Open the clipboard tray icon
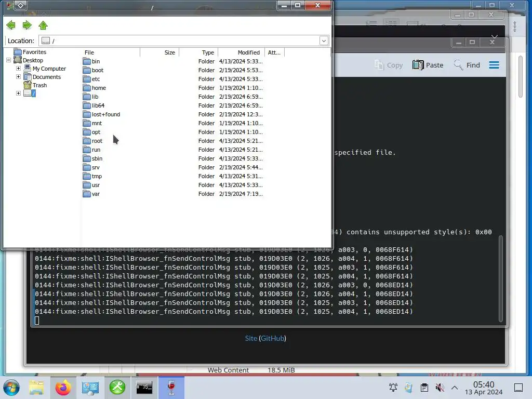The image size is (532, 399). (x=424, y=388)
